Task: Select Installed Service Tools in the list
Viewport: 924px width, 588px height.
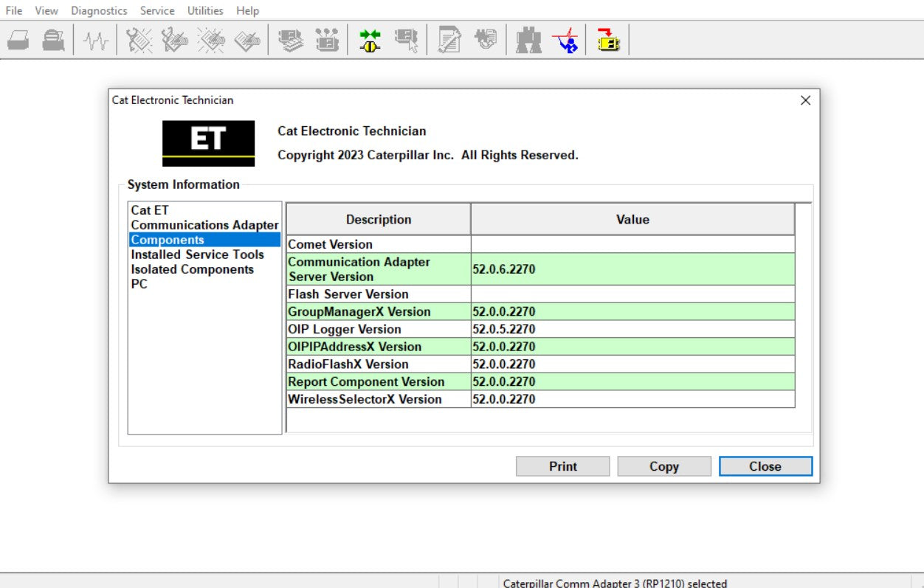Action: coord(197,255)
